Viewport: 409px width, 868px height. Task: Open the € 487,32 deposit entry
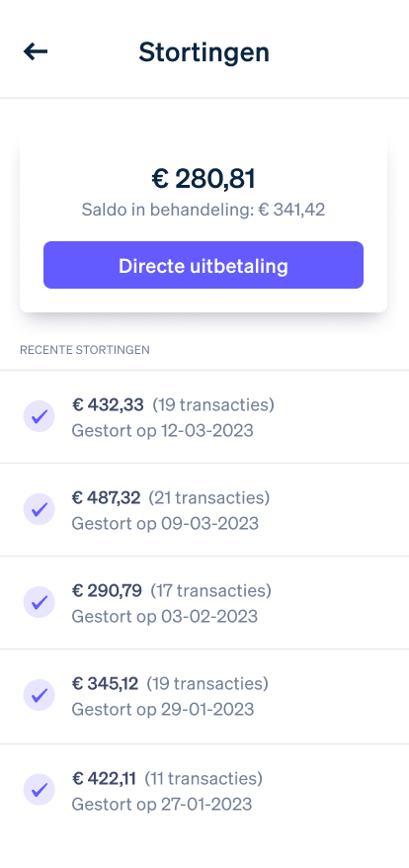point(204,510)
